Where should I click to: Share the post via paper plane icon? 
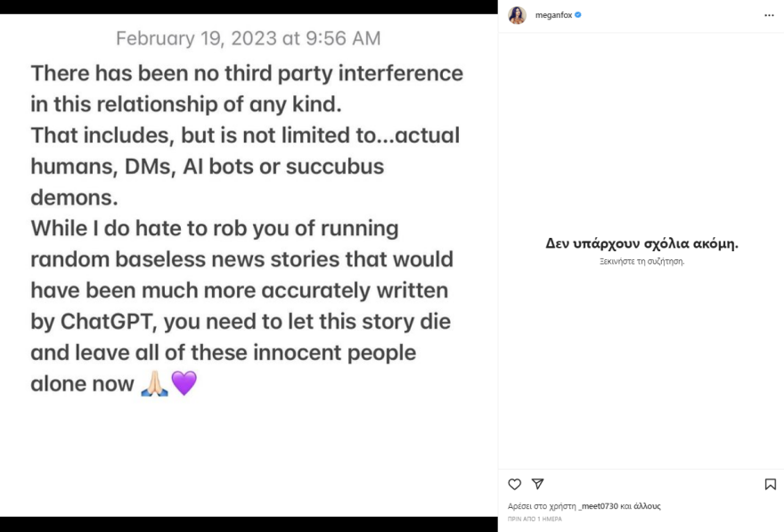tap(538, 484)
